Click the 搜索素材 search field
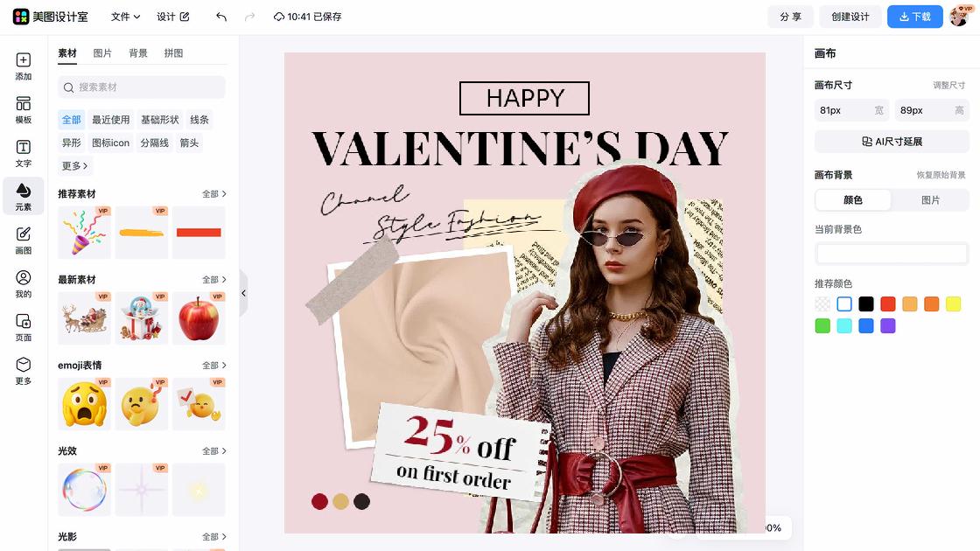Image resolution: width=980 pixels, height=551 pixels. (142, 87)
